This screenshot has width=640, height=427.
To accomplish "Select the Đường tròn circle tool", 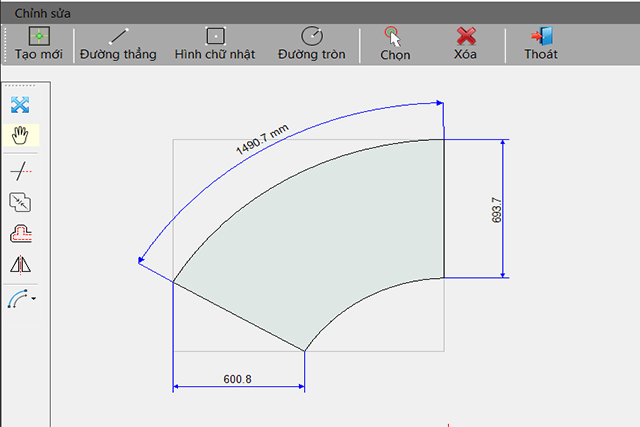I will pyautogui.click(x=311, y=44).
